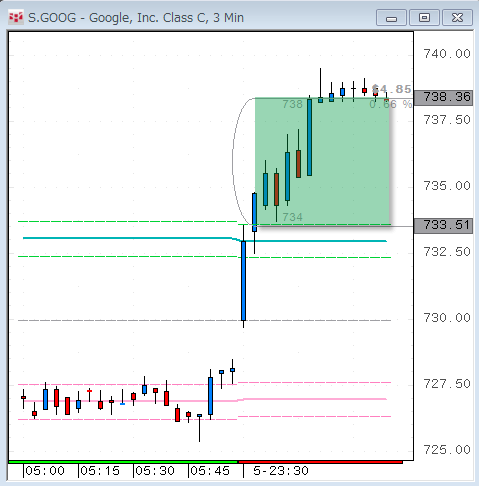The width and height of the screenshot is (479, 486).
Task: Click the 05:45 time axis label
Action: (x=210, y=471)
